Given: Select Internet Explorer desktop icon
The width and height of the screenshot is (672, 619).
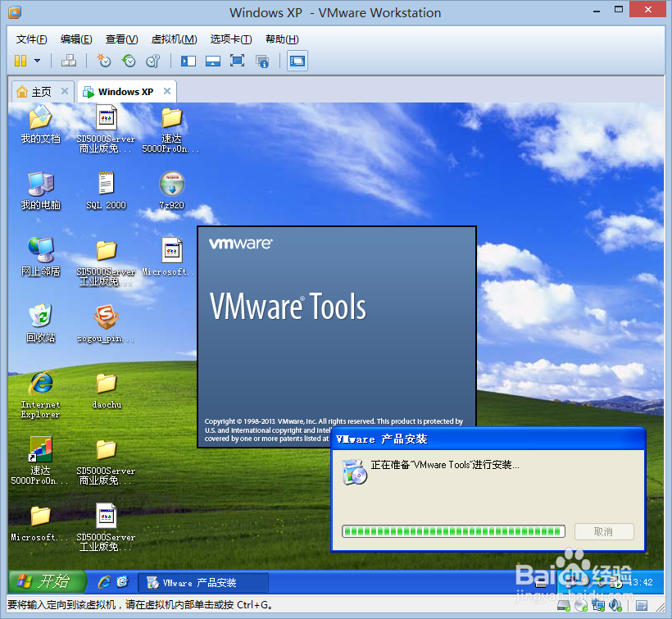Looking at the screenshot, I should [x=40, y=394].
